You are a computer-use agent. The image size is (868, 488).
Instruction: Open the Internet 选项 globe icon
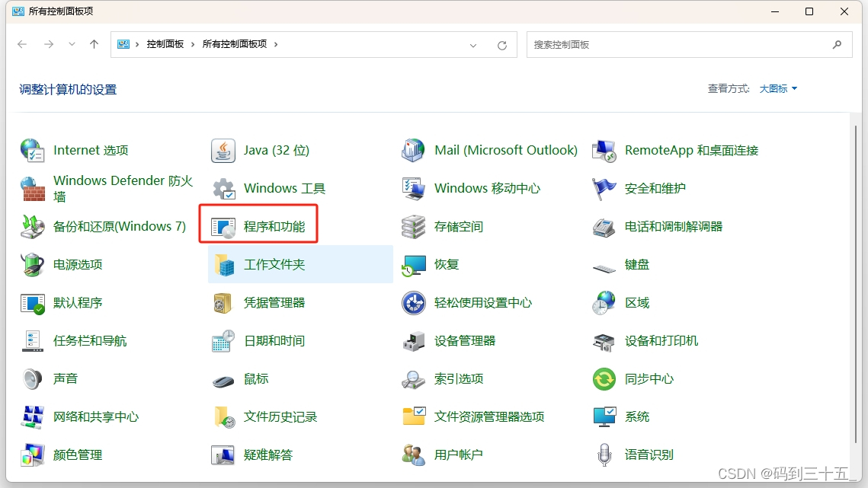(33, 151)
